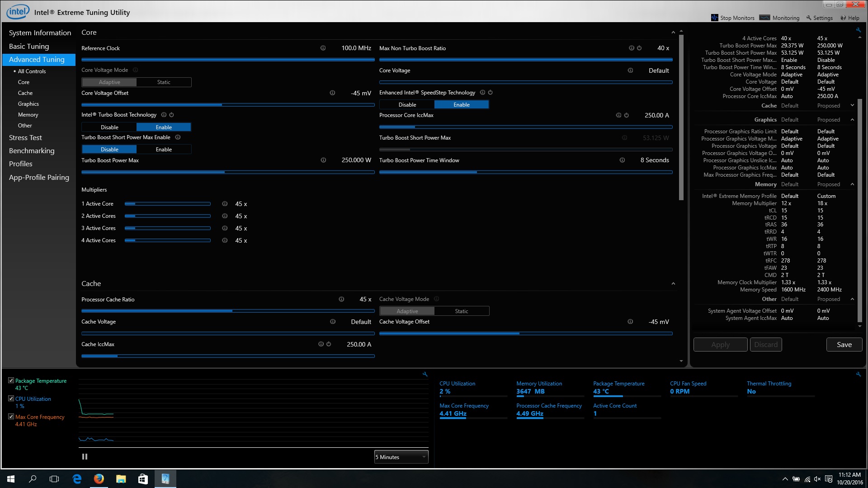This screenshot has height=488, width=868.
Task: Click info icon for 1 Active Core multiplier
Action: point(225,204)
